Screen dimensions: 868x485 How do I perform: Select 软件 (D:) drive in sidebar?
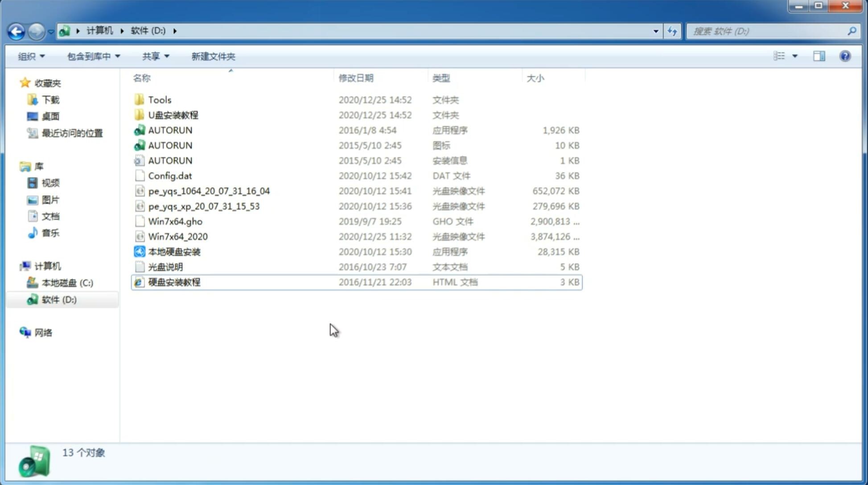coord(58,299)
